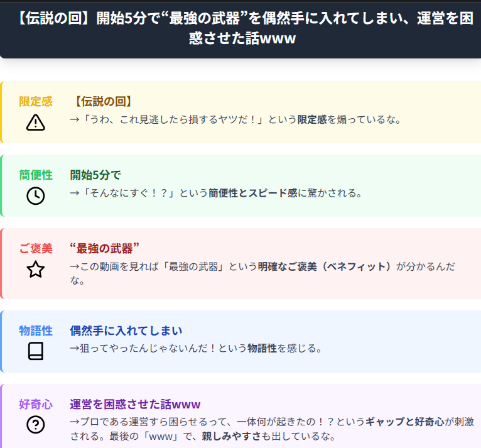The image size is (481, 448).
Task: Click the bold 簡便性とスピード感 text
Action: pos(253,194)
